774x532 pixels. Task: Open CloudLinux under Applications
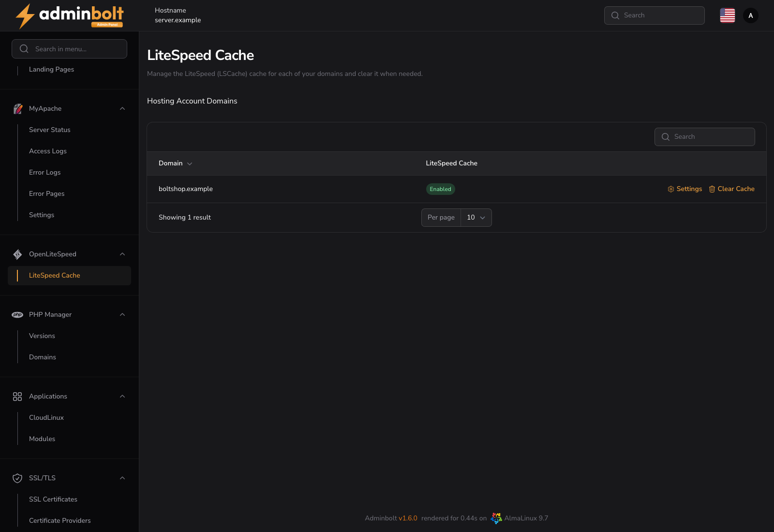tap(46, 418)
